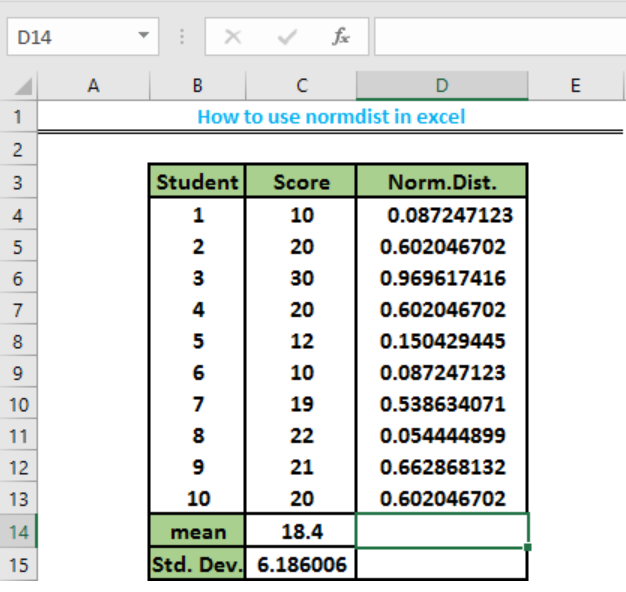Select row 14 header
The image size is (626, 592).
click(x=18, y=532)
